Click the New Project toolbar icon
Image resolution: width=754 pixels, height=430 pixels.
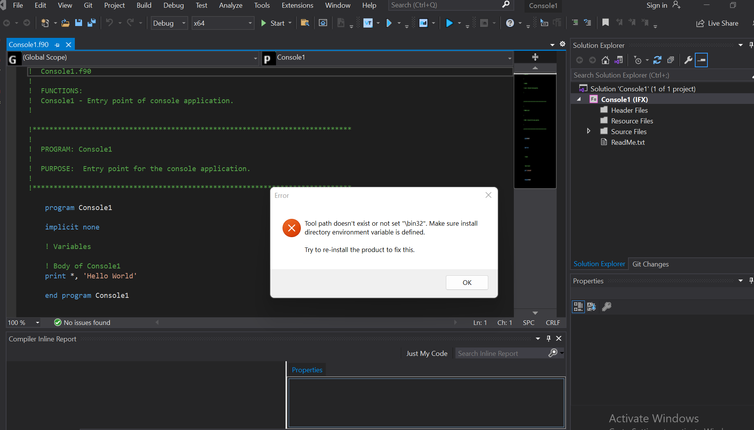(x=45, y=23)
